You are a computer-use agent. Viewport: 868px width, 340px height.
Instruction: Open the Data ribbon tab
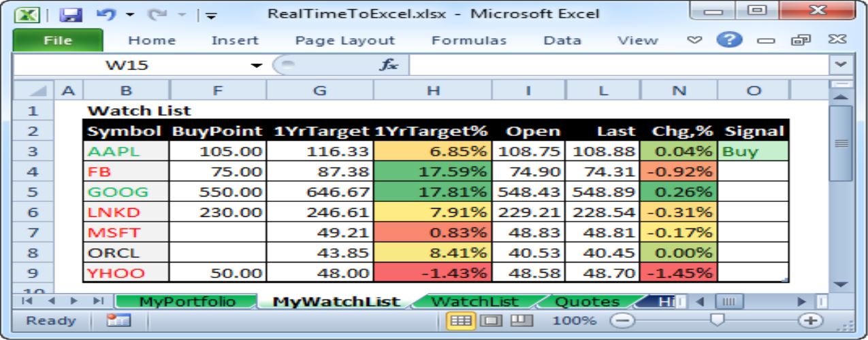(x=562, y=41)
